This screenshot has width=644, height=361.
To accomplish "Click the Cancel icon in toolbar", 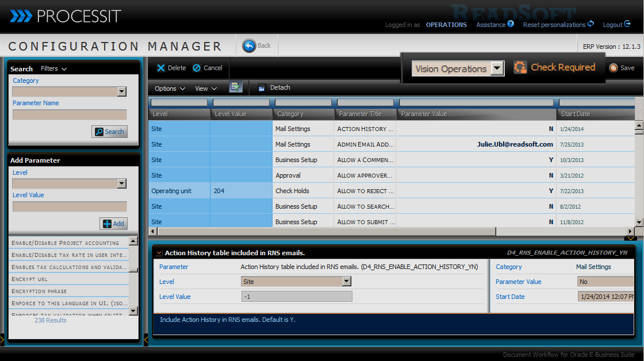I will (197, 68).
